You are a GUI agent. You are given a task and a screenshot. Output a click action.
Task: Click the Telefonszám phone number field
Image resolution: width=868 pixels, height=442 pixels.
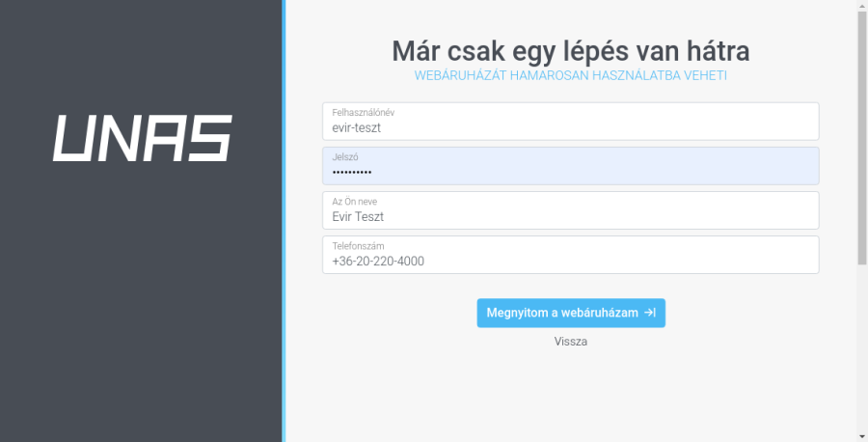pos(570,255)
